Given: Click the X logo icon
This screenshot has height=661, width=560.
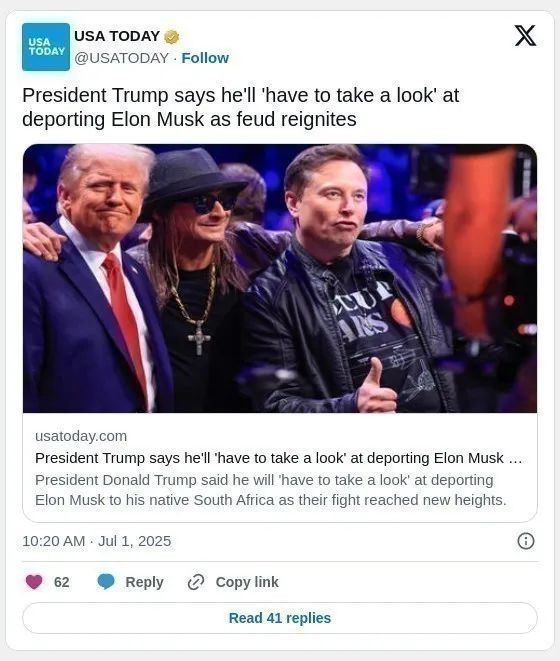Looking at the screenshot, I should click(525, 35).
